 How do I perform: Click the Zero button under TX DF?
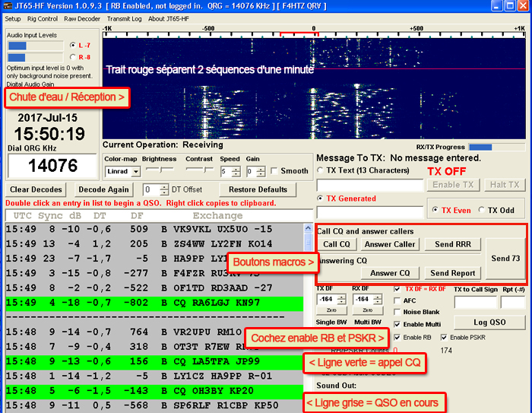point(331,310)
